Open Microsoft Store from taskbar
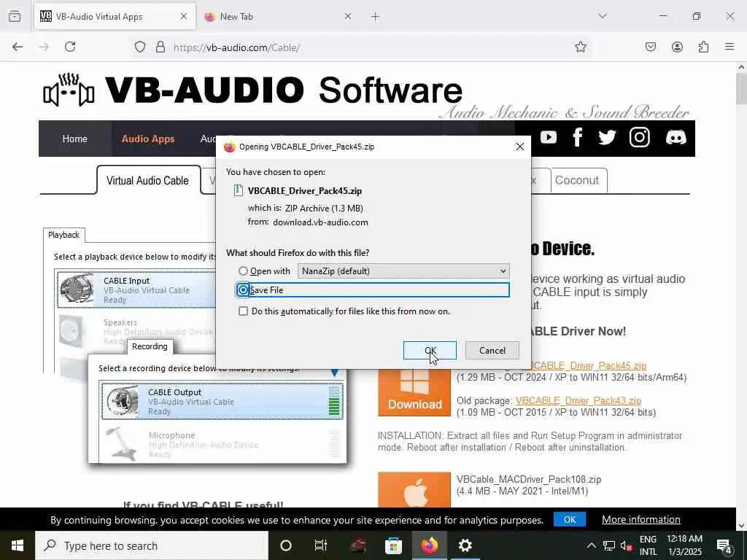The height and width of the screenshot is (560, 747). click(x=393, y=545)
